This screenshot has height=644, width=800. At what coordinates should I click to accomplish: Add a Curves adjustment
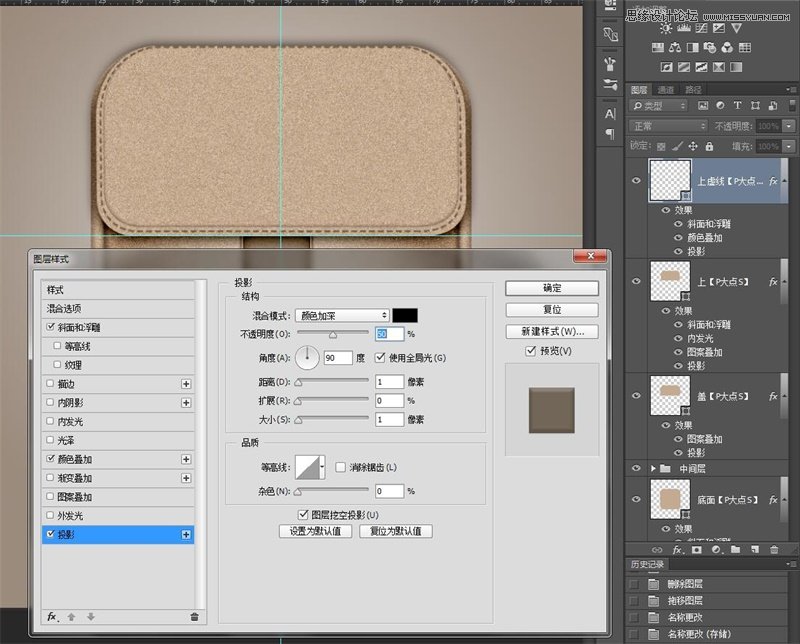click(702, 28)
